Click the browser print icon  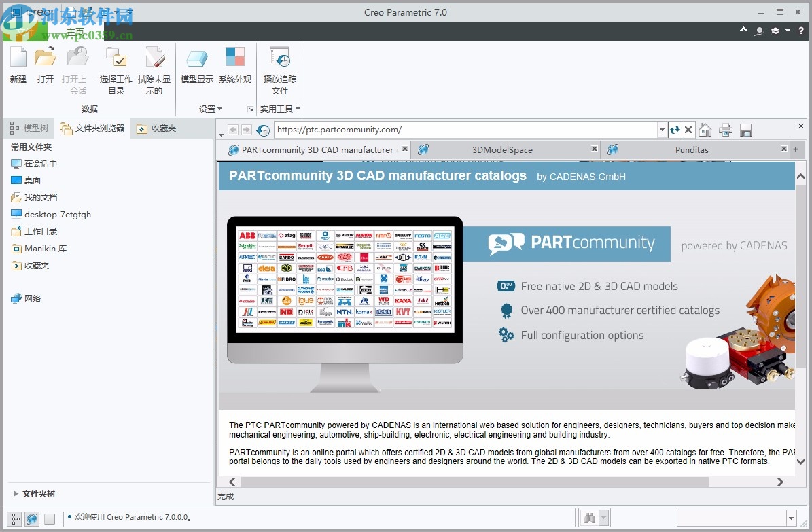tap(726, 130)
